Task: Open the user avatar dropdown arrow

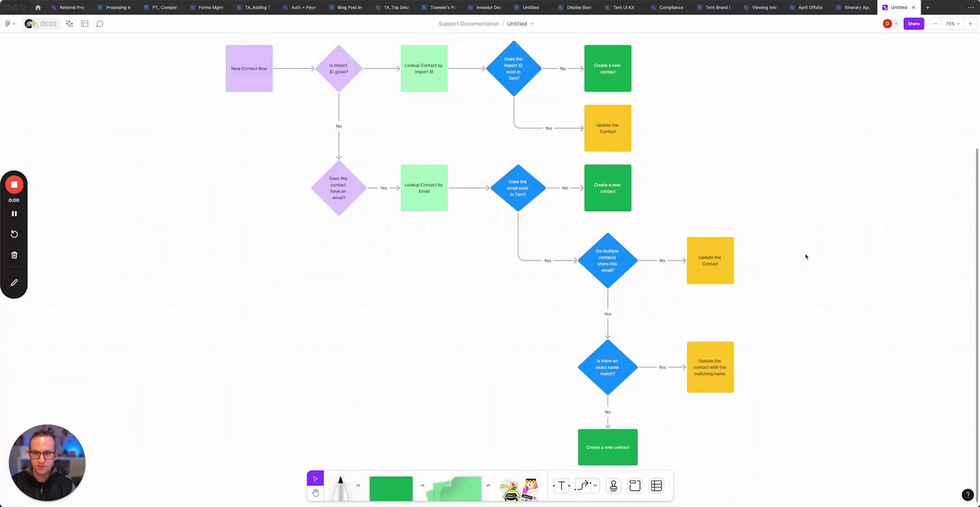Action: [896, 24]
